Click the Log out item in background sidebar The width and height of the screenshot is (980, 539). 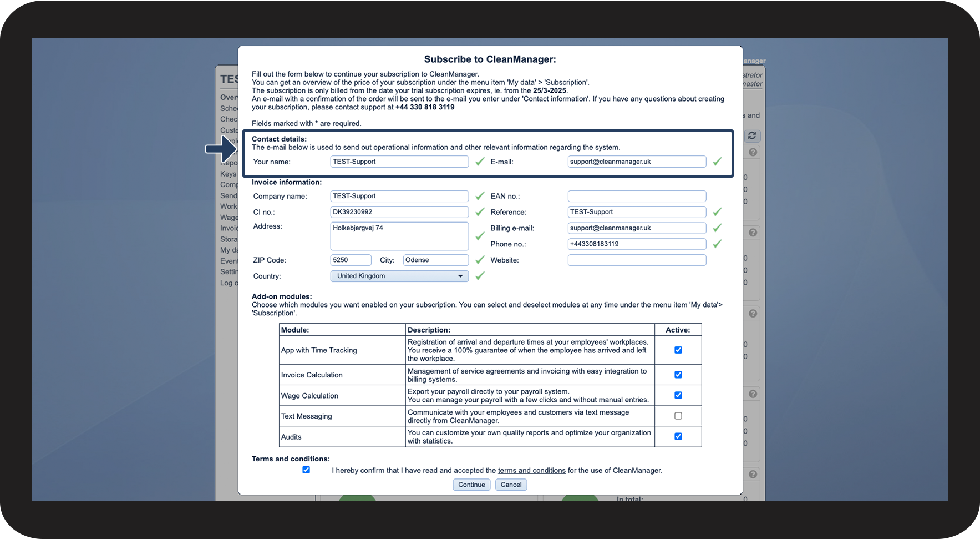(229, 283)
